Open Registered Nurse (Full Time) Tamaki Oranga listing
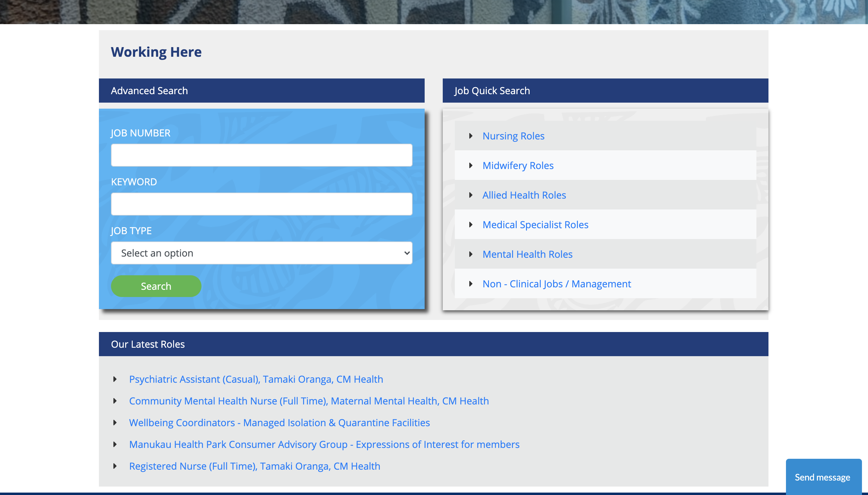The width and height of the screenshot is (868, 495). click(255, 466)
